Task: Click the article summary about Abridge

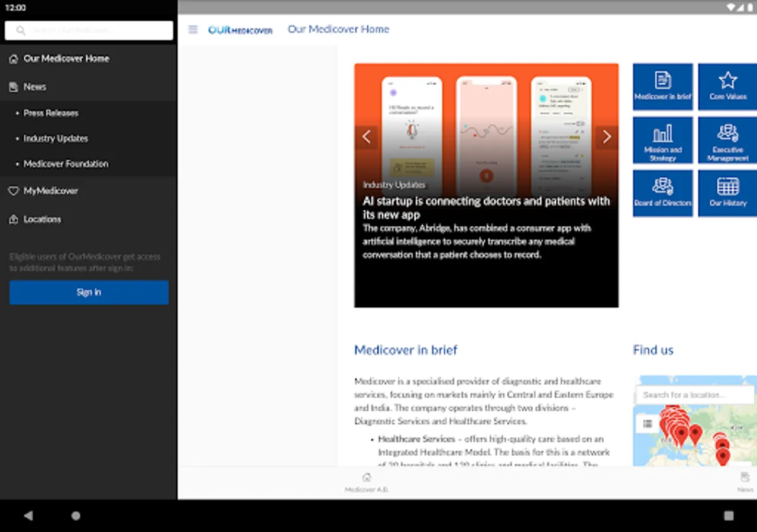Action: click(x=477, y=242)
